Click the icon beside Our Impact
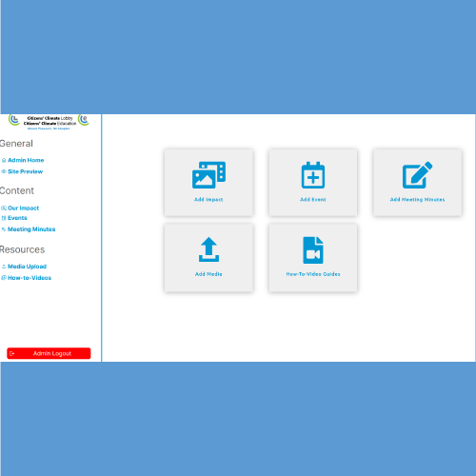This screenshot has width=476, height=476. point(4,208)
